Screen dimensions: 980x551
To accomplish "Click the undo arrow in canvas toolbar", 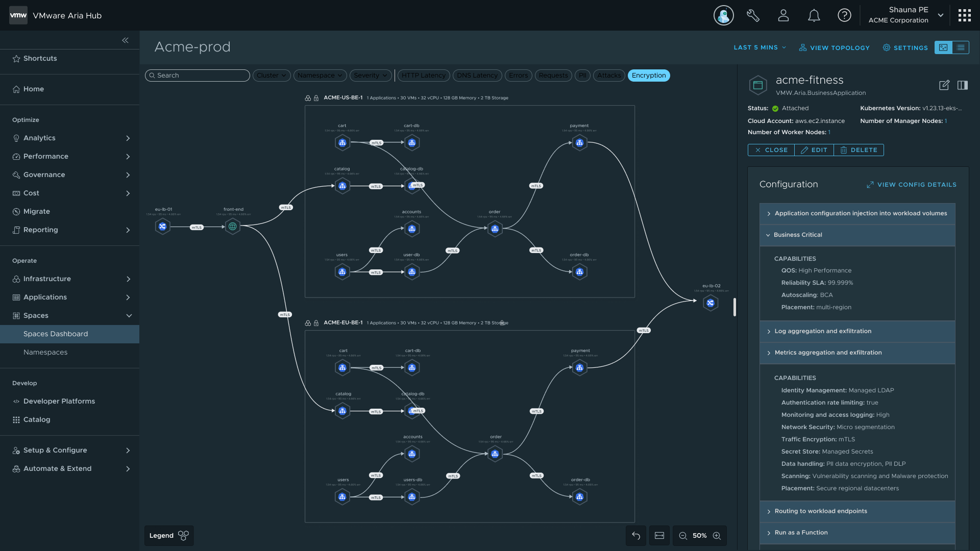I will 636,536.
